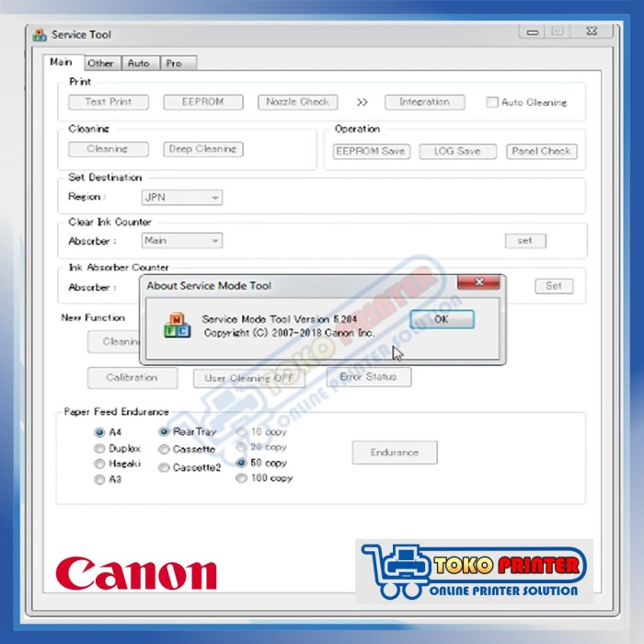Click User Cleaning OFF button

click(249, 378)
